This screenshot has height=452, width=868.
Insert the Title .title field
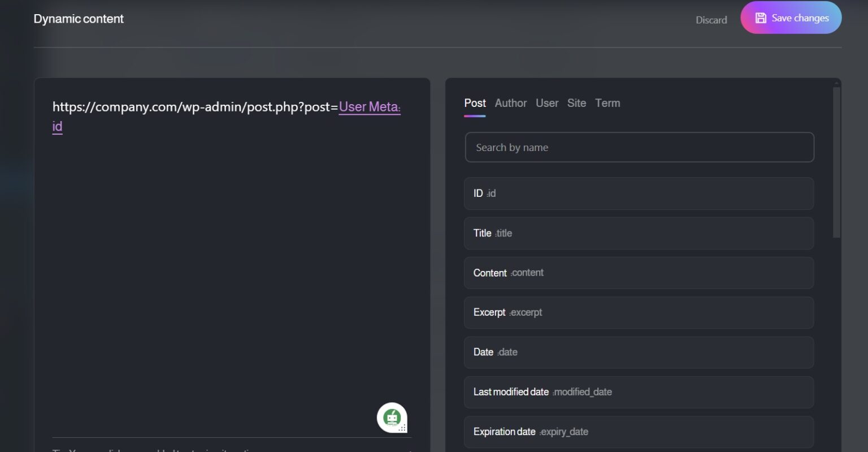639,233
